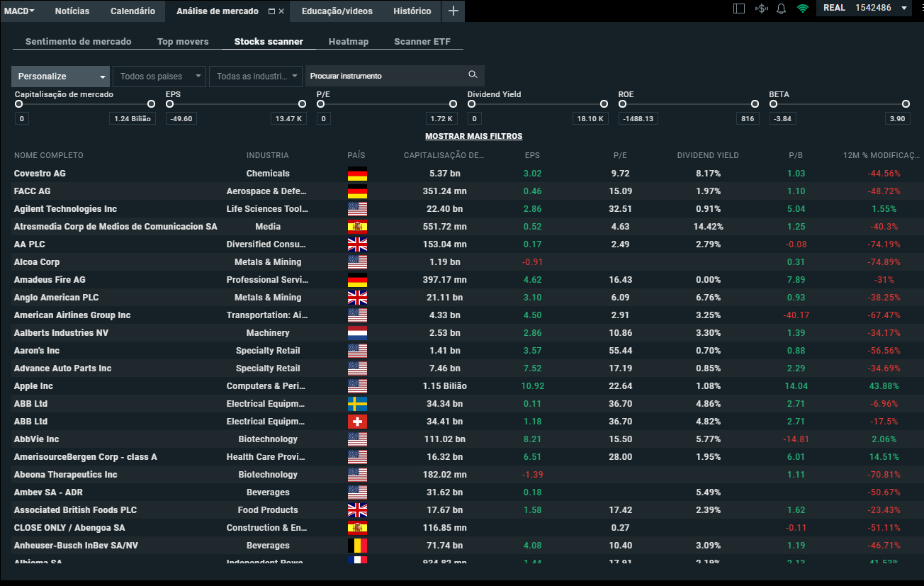Click the Swedish flag in ABB Ltd row

pyautogui.click(x=357, y=404)
